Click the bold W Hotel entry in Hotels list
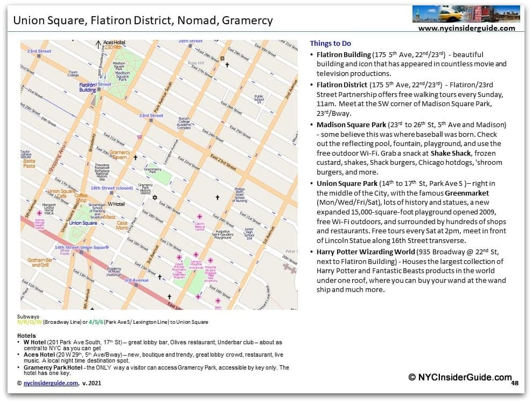The height and width of the screenshot is (403, 532). point(34,342)
